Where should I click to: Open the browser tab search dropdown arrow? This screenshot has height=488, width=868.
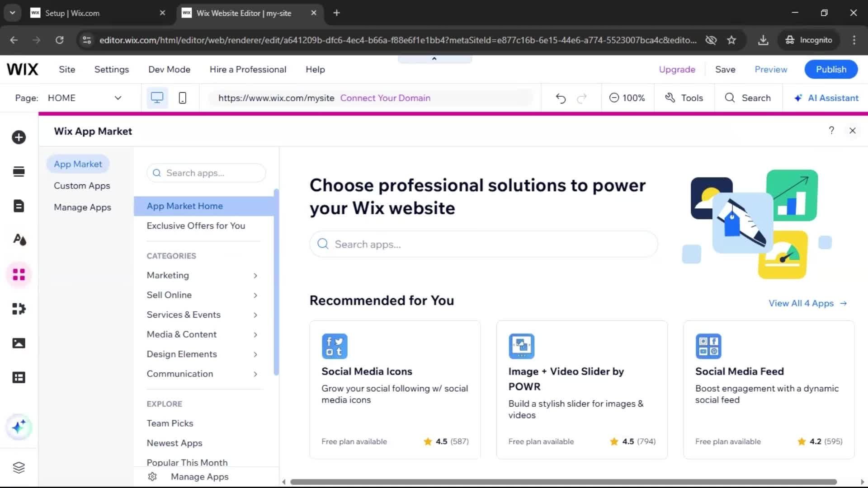tap(12, 13)
